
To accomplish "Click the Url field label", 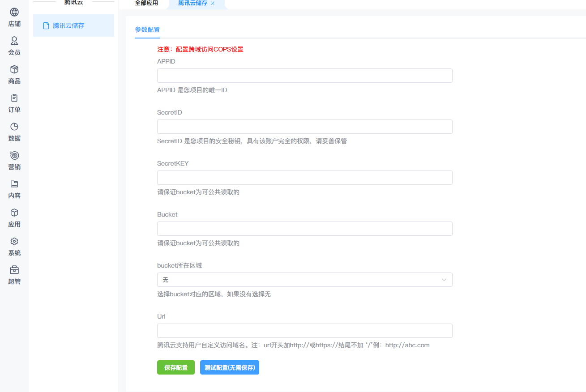I will point(161,316).
